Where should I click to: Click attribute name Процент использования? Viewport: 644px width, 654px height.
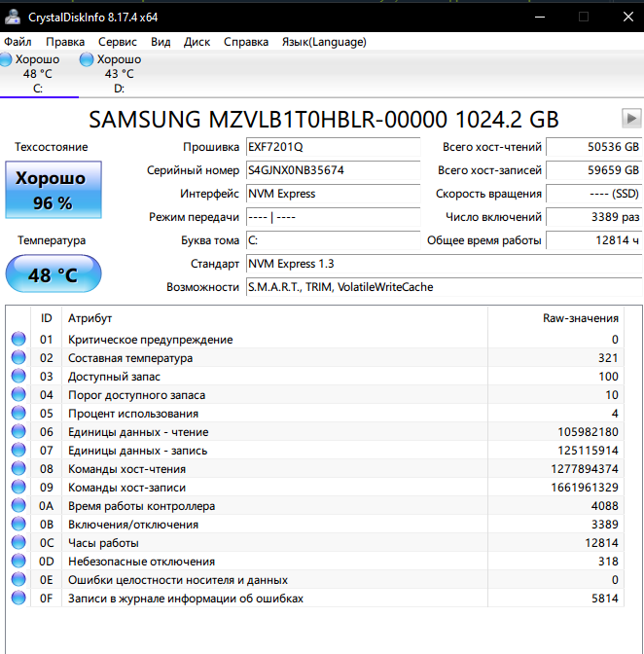click(x=133, y=414)
